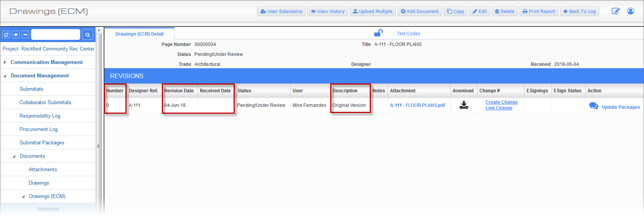The width and height of the screenshot is (644, 216).
Task: Select Drawings (ECM) Detail tab
Action: (139, 34)
